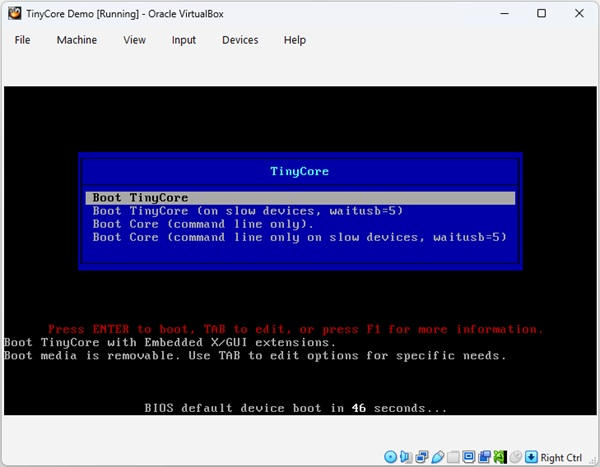Screen dimensions: 600x467
Task: Click the keyboard capture arrow icon
Action: click(x=531, y=457)
